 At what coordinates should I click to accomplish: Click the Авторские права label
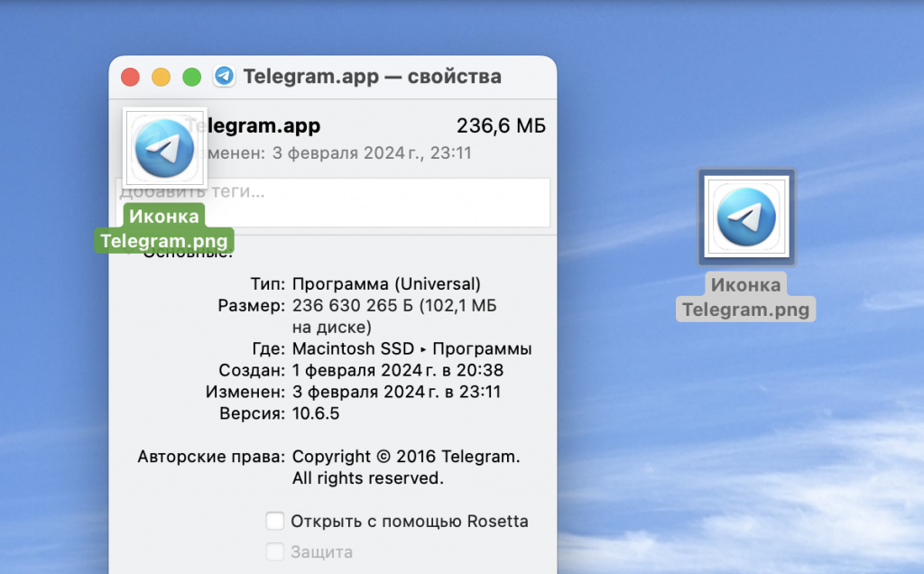(x=211, y=457)
